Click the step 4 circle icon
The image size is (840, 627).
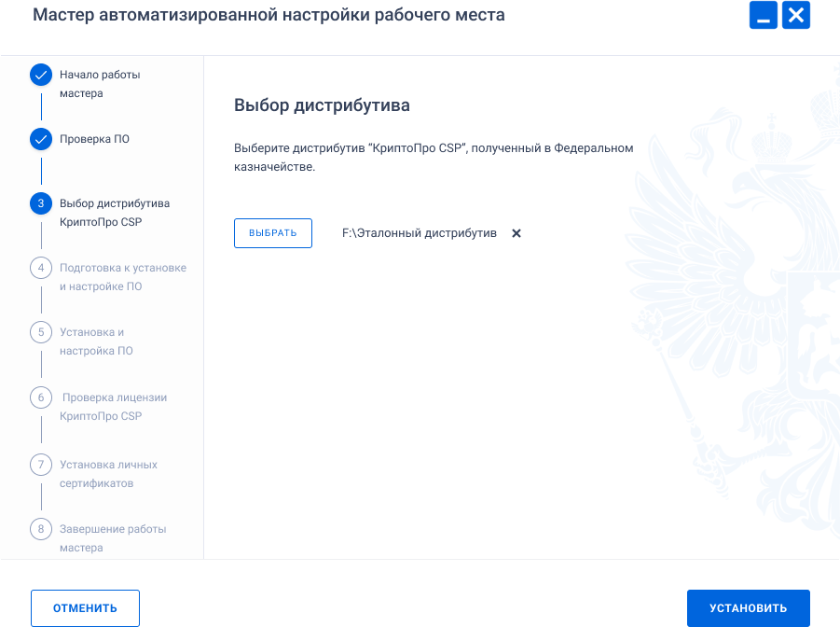41,268
